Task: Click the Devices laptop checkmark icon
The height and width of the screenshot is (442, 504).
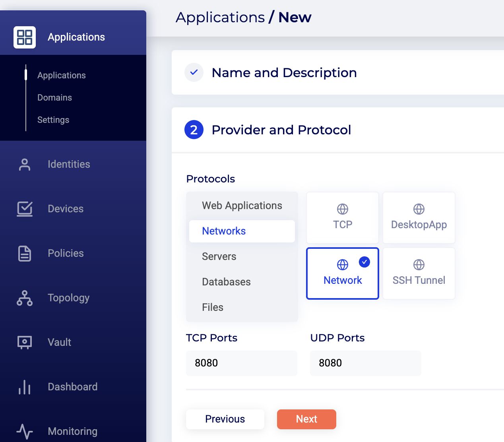Action: pyautogui.click(x=25, y=209)
